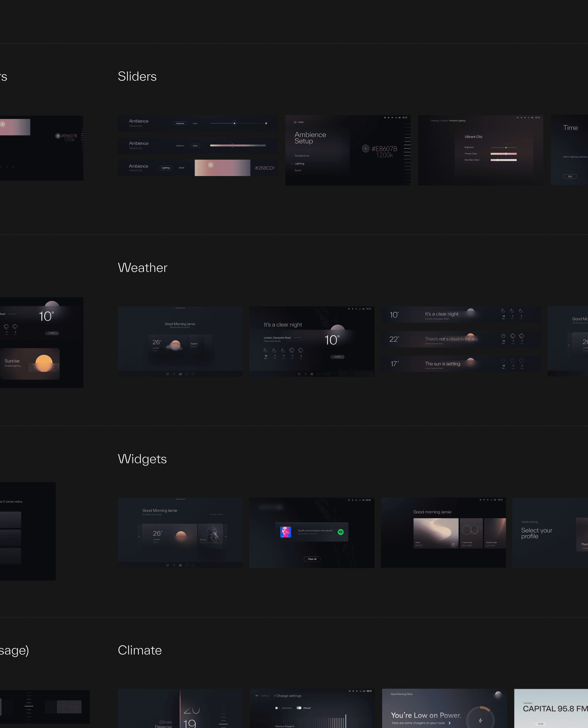
Task: Click the Wi-Fi status icon in the Ambience Setup screen
Action: pyautogui.click(x=392, y=118)
